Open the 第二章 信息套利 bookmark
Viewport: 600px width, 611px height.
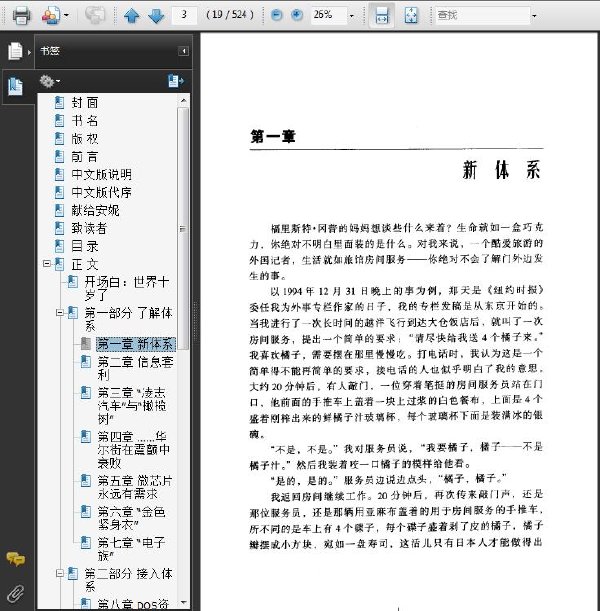(135, 368)
